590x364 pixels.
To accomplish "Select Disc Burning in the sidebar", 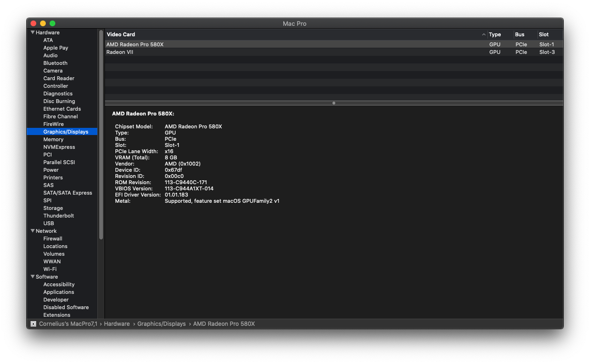I will pyautogui.click(x=59, y=101).
